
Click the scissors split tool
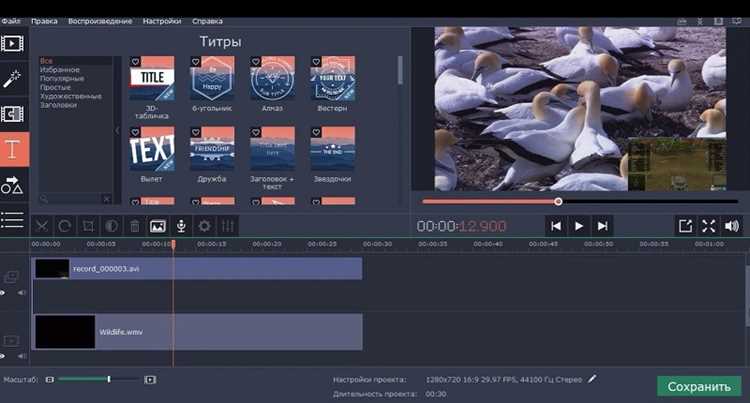[x=42, y=226]
